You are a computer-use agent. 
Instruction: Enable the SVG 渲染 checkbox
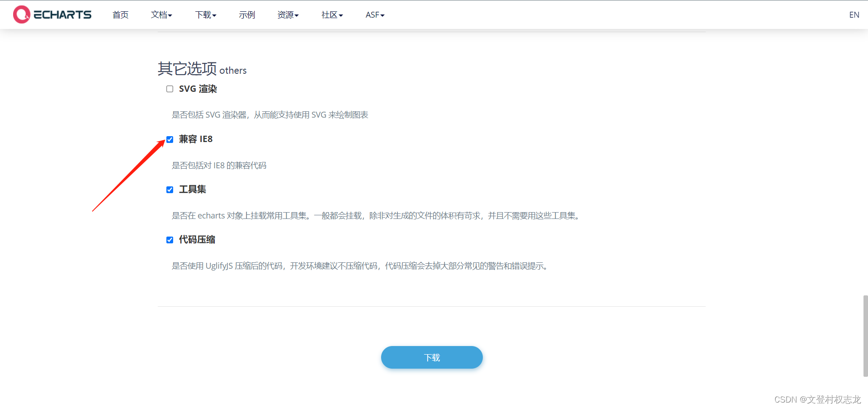(170, 89)
